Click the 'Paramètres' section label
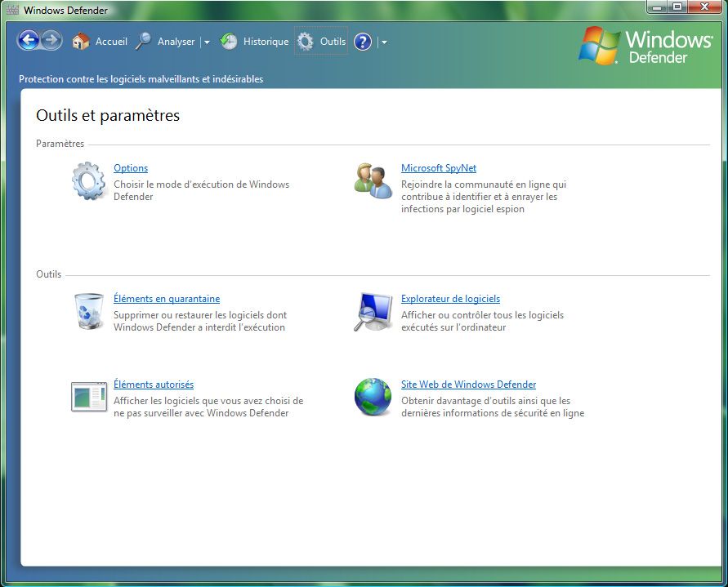The image size is (728, 587). click(60, 144)
